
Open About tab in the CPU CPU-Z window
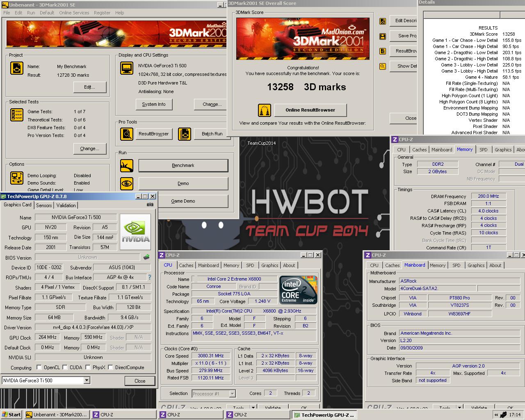point(289,265)
